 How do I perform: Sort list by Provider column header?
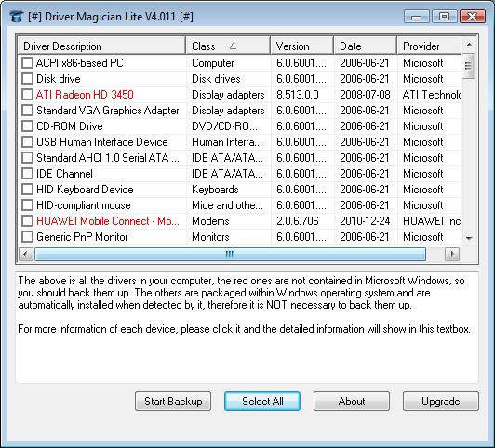[x=429, y=46]
